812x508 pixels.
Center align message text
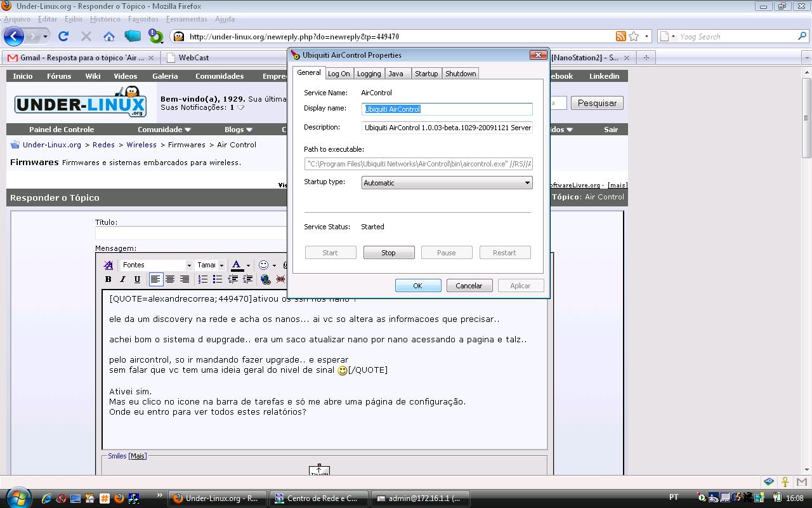170,279
